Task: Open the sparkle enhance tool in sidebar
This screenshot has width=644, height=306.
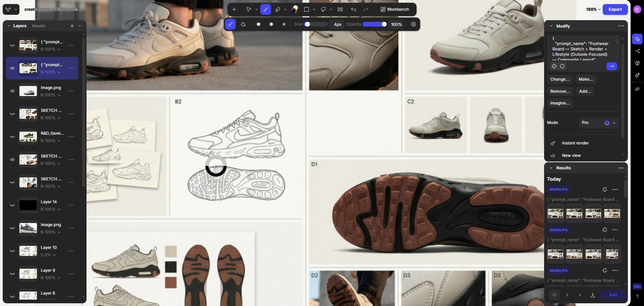Action: (637, 75)
